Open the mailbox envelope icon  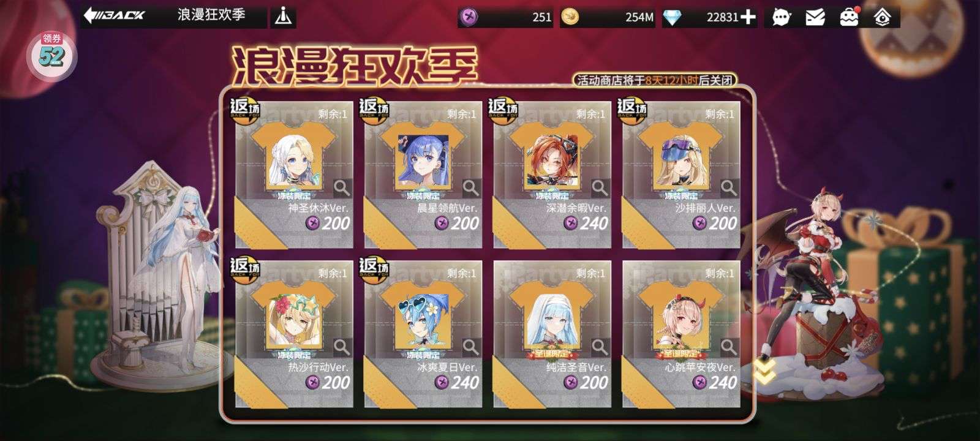pos(815,17)
